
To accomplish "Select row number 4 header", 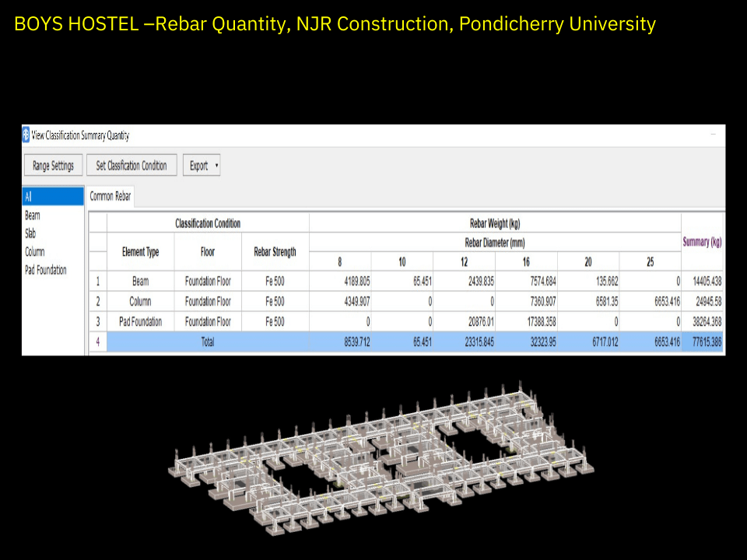I will [98, 342].
